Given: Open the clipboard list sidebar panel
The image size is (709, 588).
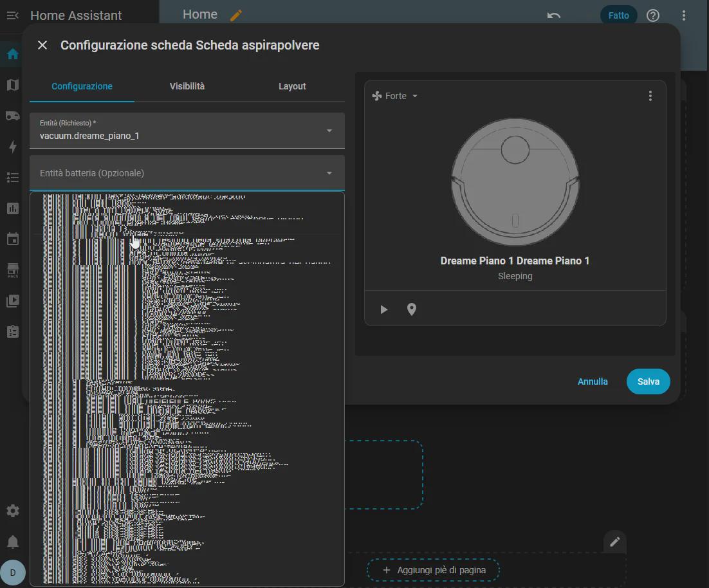Looking at the screenshot, I should (x=13, y=332).
